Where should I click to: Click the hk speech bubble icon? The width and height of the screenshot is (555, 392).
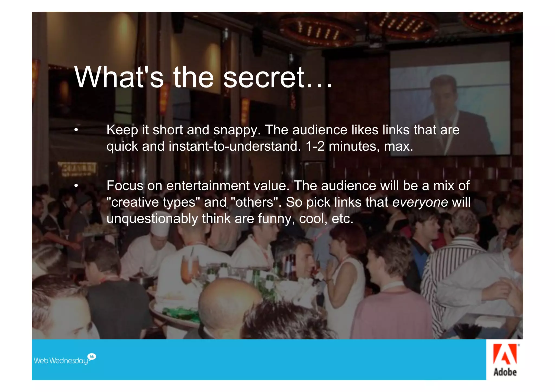click(92, 357)
